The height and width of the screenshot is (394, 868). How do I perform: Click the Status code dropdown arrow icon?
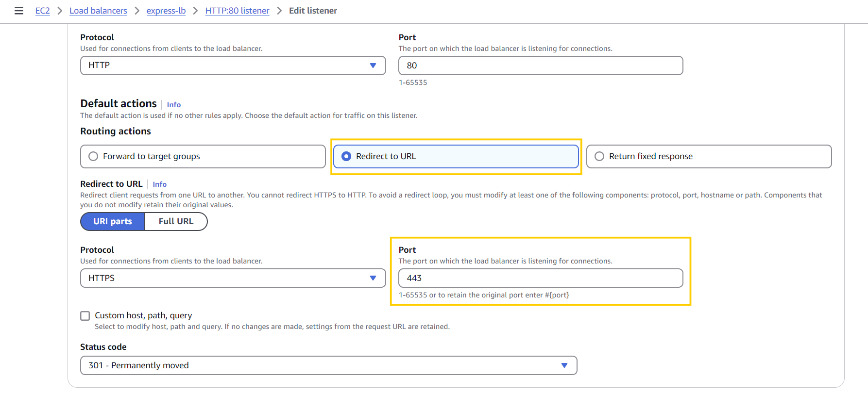pyautogui.click(x=564, y=365)
